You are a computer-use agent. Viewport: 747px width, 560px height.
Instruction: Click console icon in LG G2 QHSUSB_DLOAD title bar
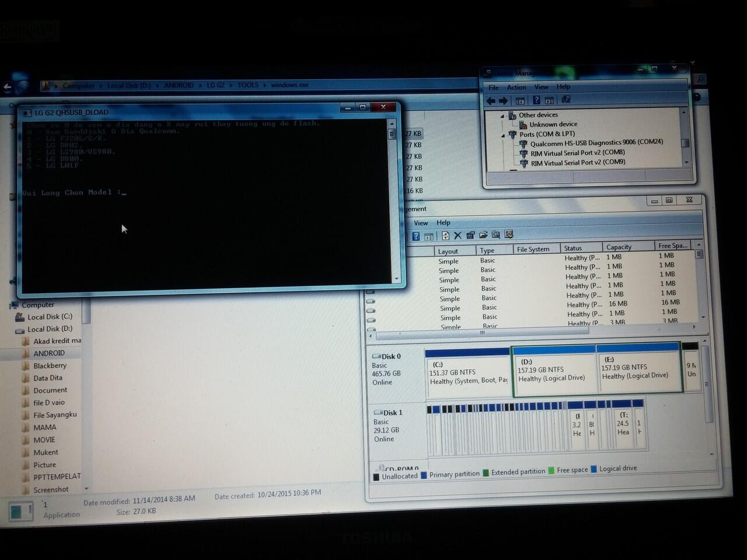click(x=27, y=113)
